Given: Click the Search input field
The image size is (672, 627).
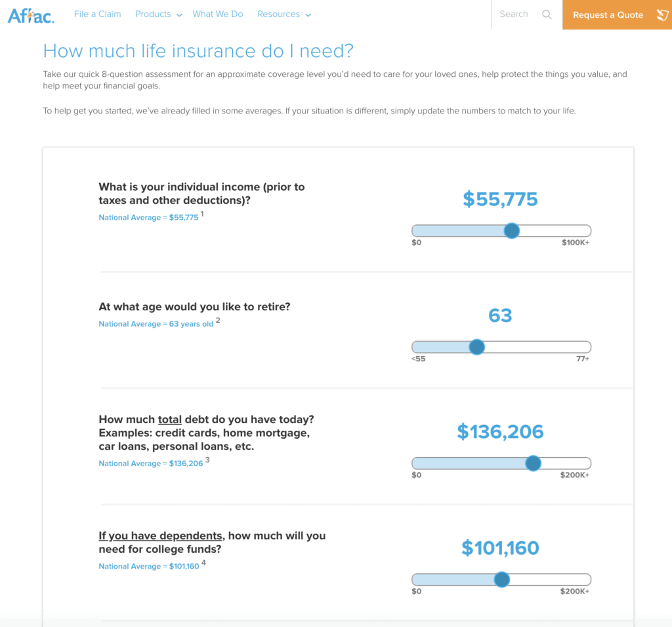Looking at the screenshot, I should tap(514, 14).
